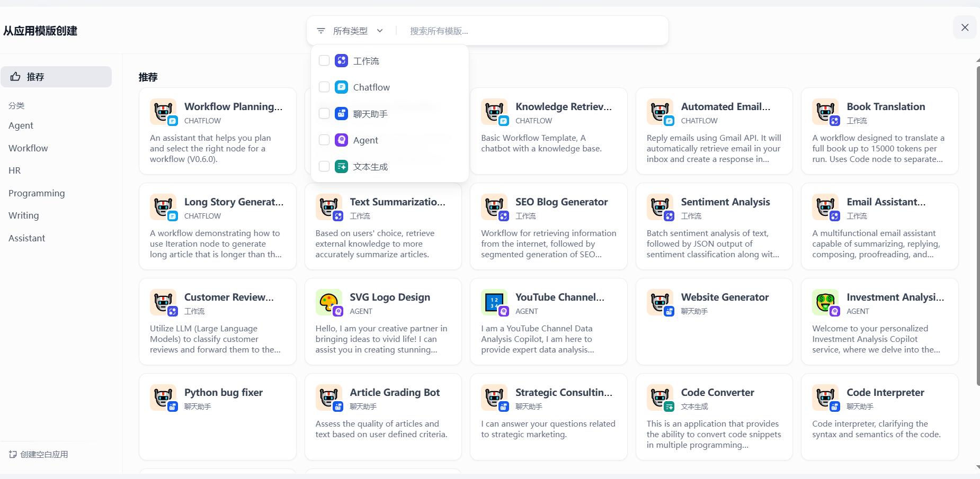Click SEO Blog Generator robot icon
This screenshot has width=980, height=479.
pyautogui.click(x=494, y=207)
